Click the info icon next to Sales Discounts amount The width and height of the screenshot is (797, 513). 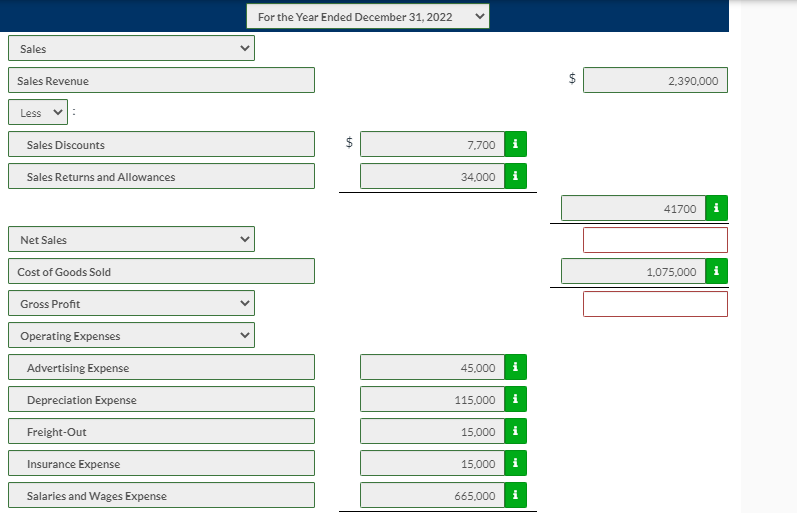tap(515, 144)
